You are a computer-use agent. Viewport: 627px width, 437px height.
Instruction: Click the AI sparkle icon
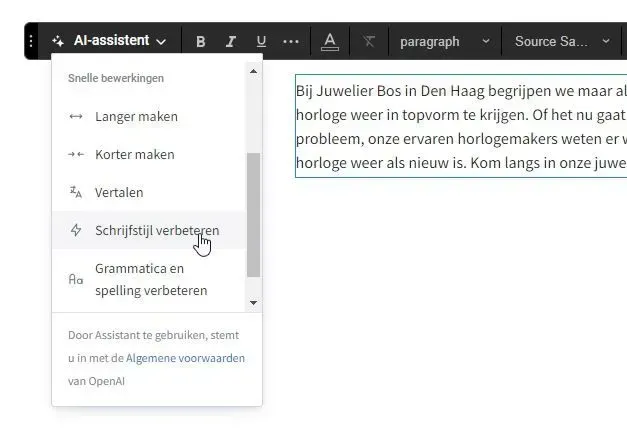58,41
